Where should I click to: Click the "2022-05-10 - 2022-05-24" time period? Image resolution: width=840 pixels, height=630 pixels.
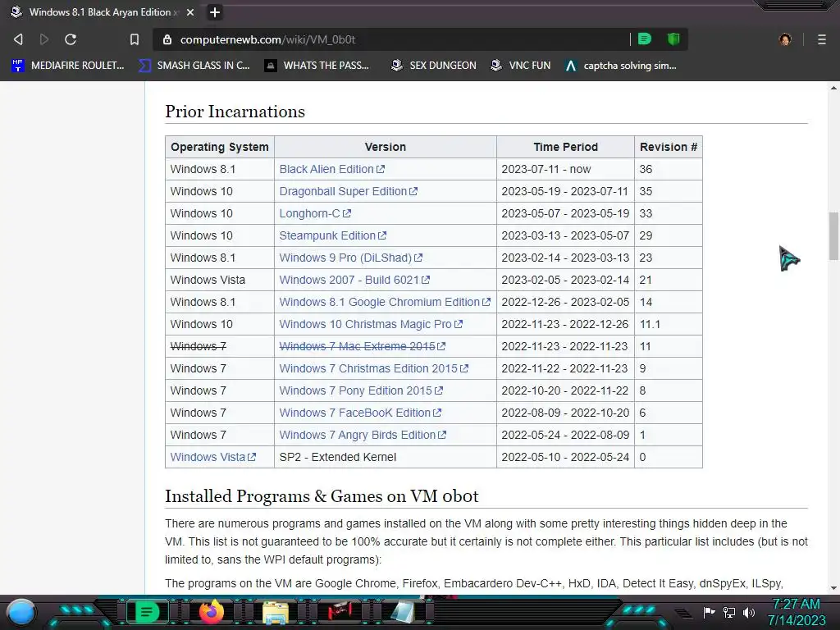point(565,457)
